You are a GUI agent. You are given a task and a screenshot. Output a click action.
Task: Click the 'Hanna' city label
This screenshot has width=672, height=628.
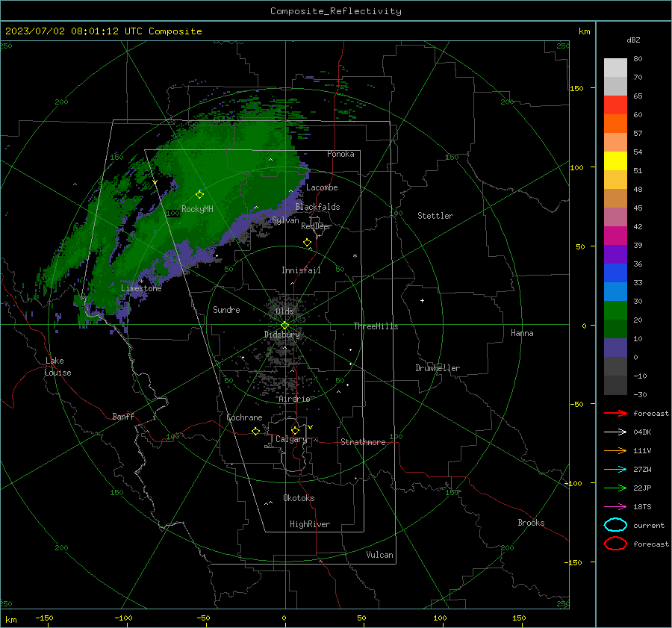tap(522, 333)
